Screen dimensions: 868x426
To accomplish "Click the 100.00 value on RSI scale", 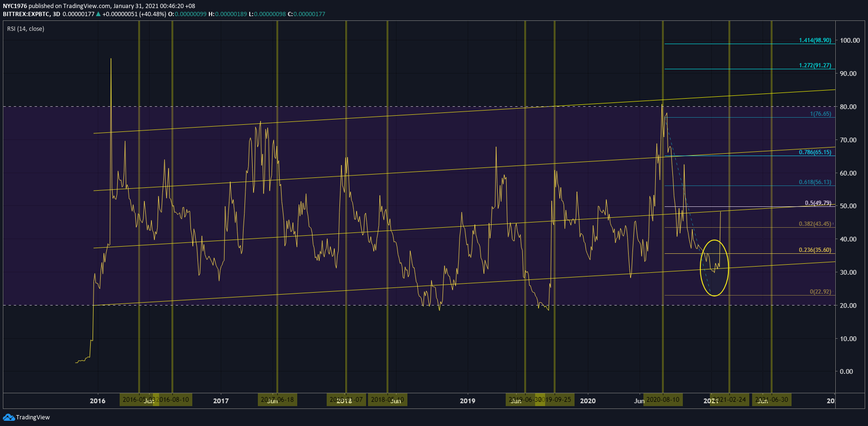I will [849, 40].
